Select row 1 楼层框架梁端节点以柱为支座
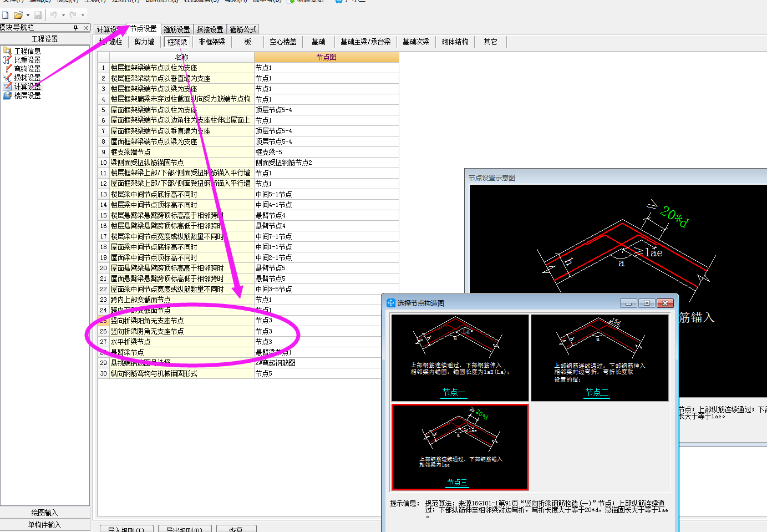Screen dimensions: 767x532 [x=181, y=68]
